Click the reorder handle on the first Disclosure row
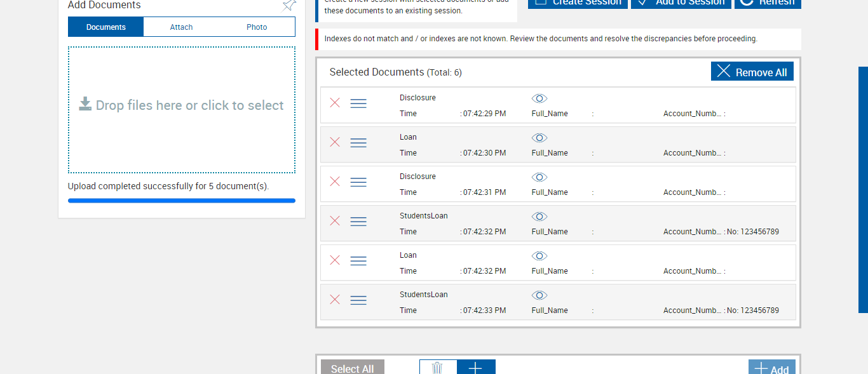 pyautogui.click(x=358, y=103)
